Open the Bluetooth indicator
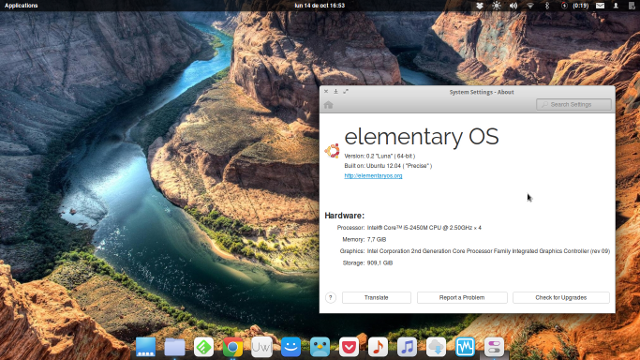Screen dimensions: 640x360 click(x=547, y=6)
